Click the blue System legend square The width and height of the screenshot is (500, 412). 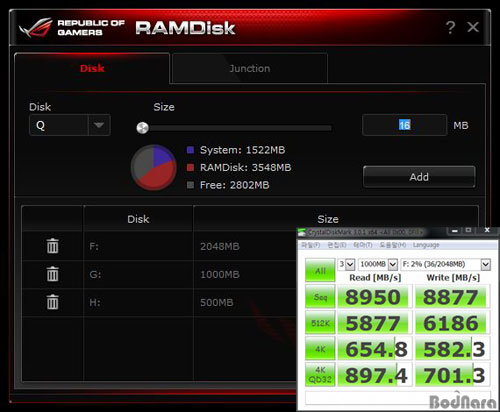tap(190, 150)
